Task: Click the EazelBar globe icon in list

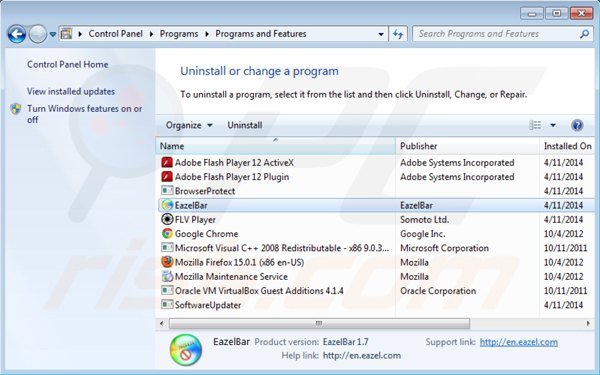Action: [167, 205]
